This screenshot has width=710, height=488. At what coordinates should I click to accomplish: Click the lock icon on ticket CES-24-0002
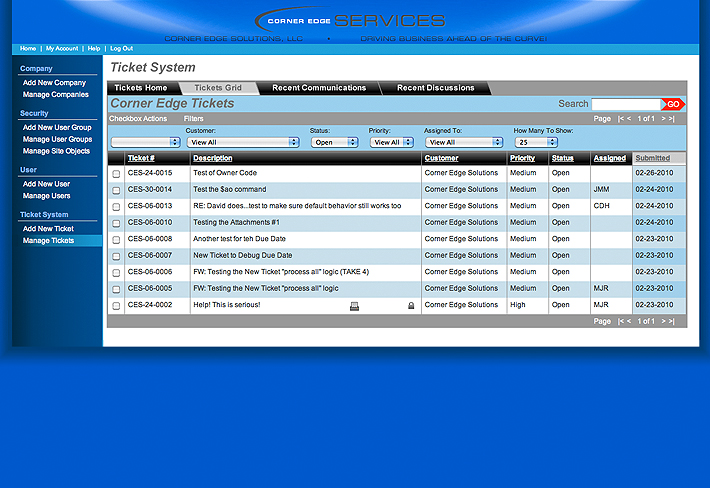411,306
